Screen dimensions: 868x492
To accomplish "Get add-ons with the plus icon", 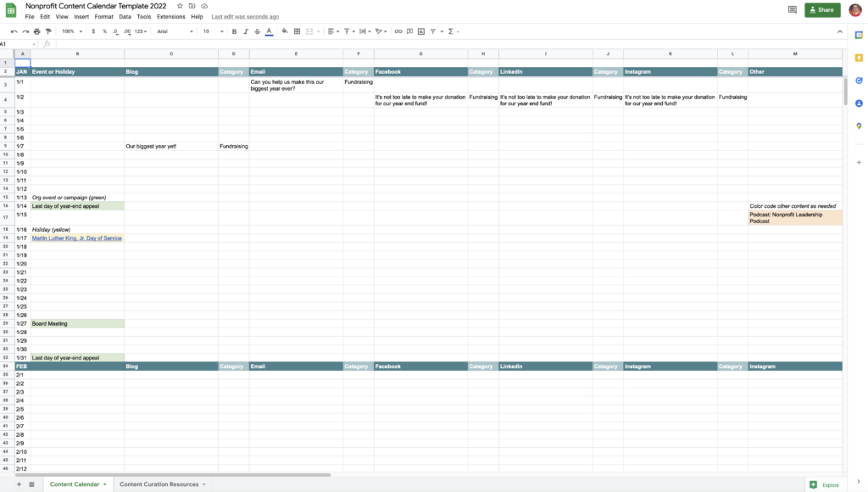I will tap(859, 162).
